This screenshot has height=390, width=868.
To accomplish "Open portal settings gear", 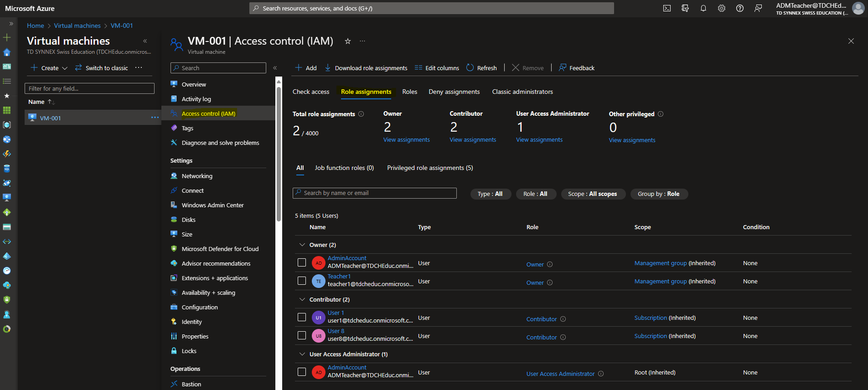I will [722, 8].
